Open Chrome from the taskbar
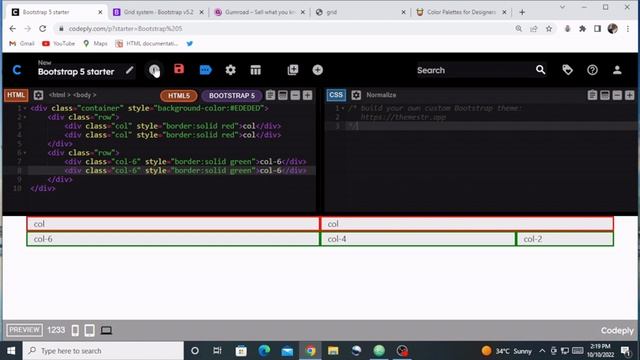Viewport: 640px width, 360px height. (x=310, y=351)
